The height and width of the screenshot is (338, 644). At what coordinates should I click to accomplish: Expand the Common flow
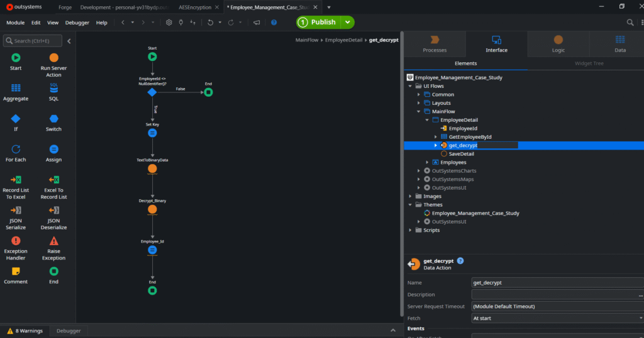418,94
